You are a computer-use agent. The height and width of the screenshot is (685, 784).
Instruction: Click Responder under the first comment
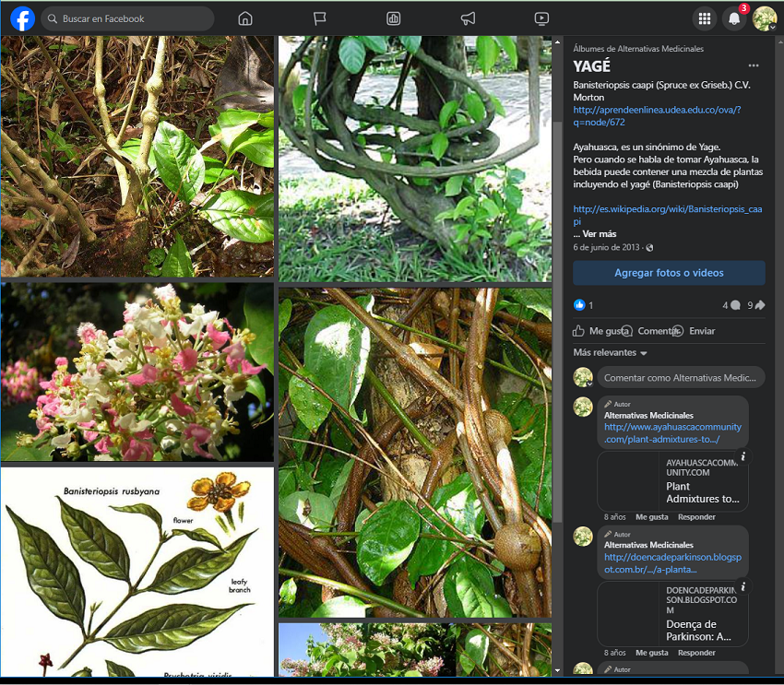[696, 517]
